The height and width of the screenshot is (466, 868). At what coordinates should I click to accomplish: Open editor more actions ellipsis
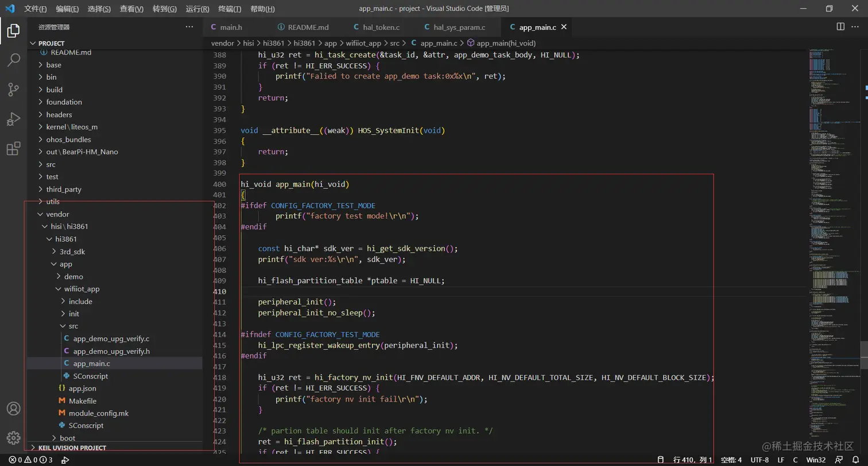pyautogui.click(x=856, y=27)
